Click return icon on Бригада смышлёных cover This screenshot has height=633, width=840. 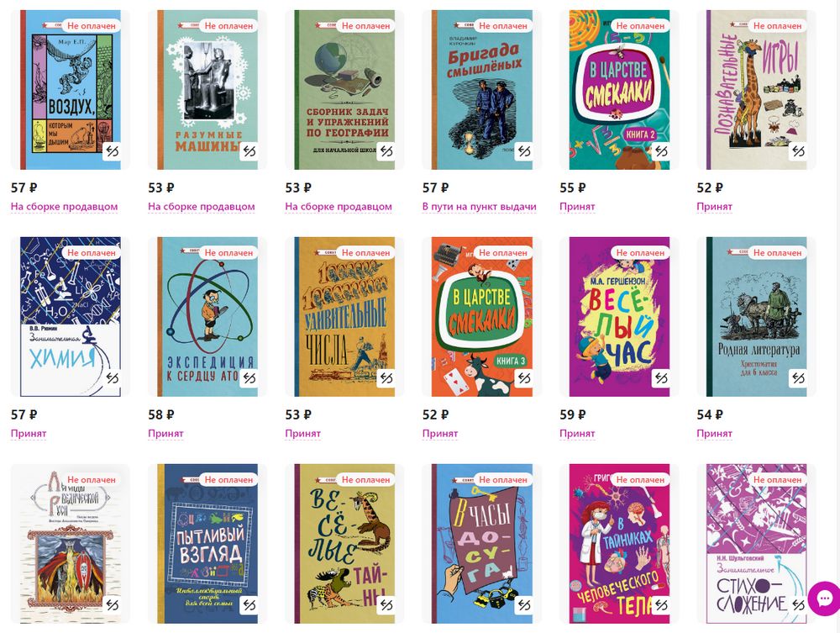524,151
